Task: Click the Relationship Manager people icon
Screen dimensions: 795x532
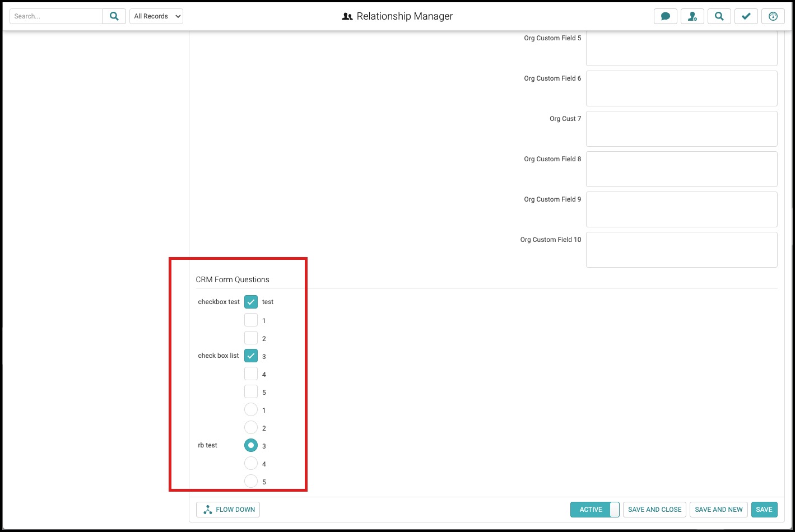Action: pyautogui.click(x=347, y=17)
